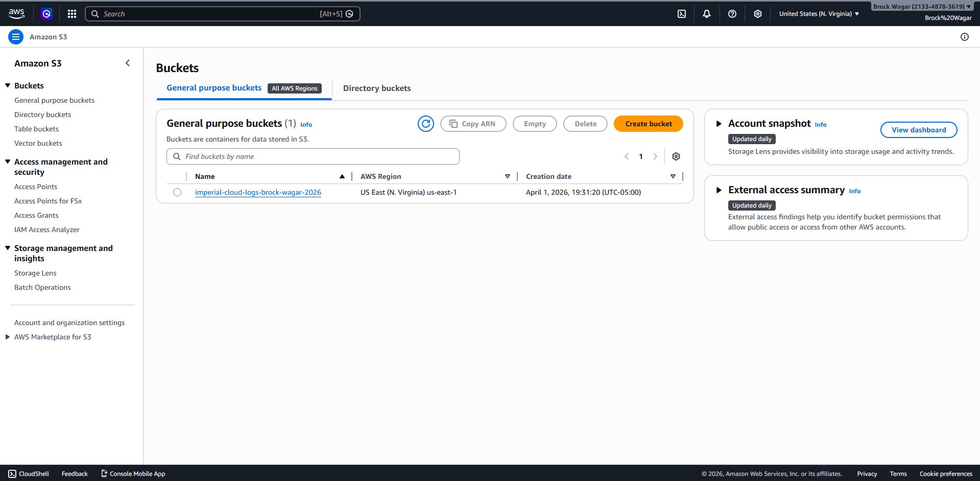Click the Create bucket button

click(649, 124)
